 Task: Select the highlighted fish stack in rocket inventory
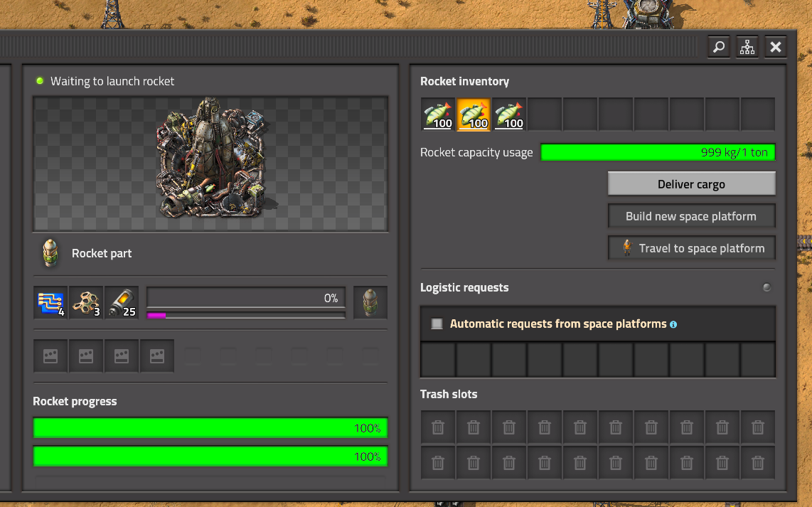[x=474, y=114]
